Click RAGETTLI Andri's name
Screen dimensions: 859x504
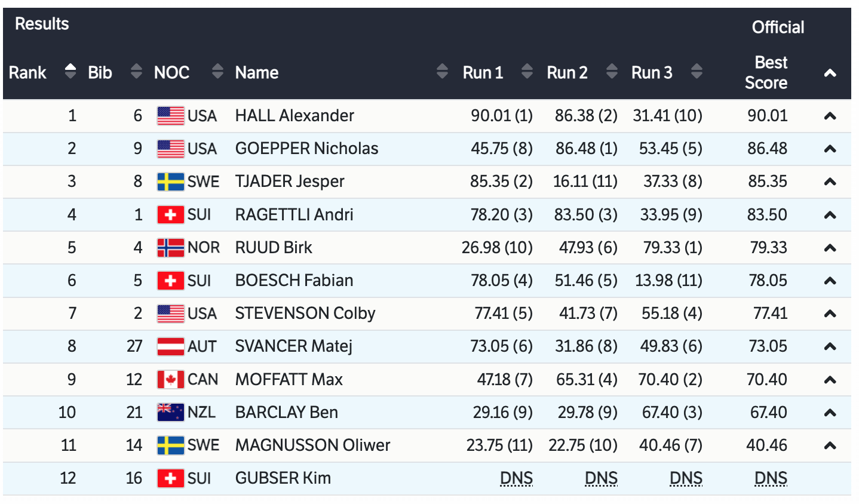[294, 215]
